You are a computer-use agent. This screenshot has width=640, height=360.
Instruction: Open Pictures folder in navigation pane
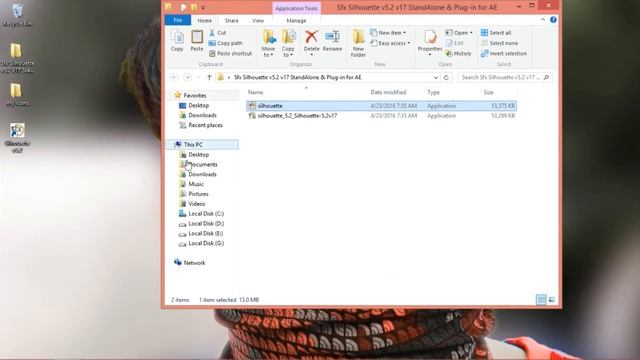(198, 194)
